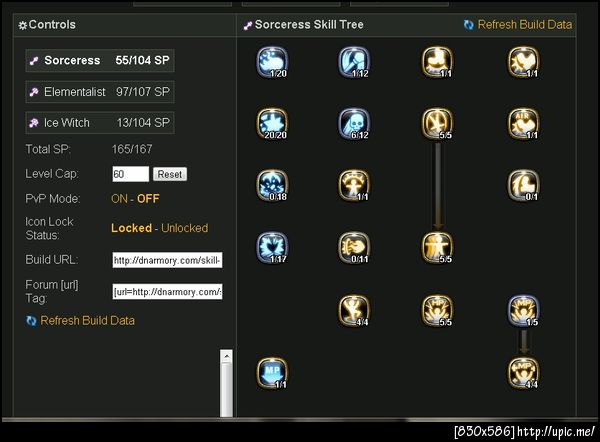Click the golden MP skill showing 4/4
This screenshot has width=600, height=442.
[x=524, y=373]
